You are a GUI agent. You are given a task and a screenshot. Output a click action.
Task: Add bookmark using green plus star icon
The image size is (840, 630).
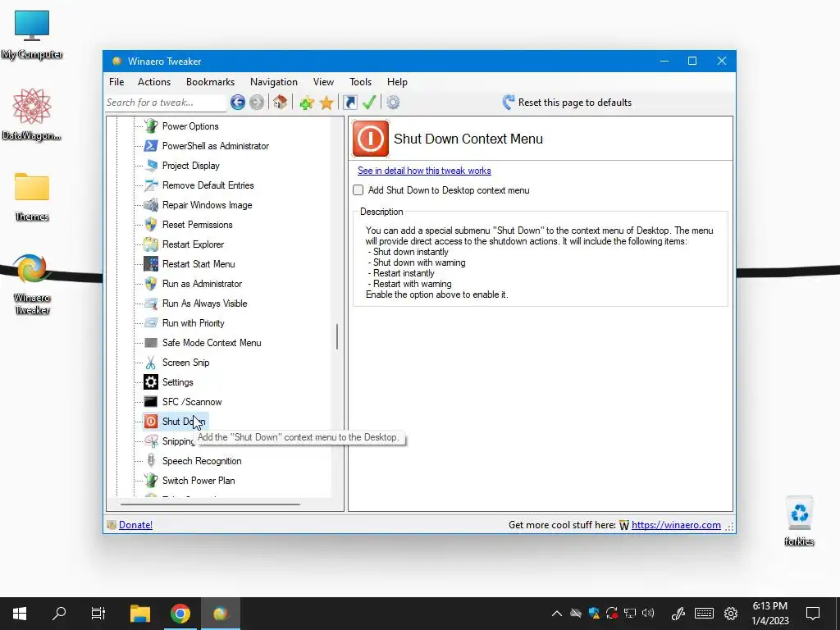coord(307,103)
